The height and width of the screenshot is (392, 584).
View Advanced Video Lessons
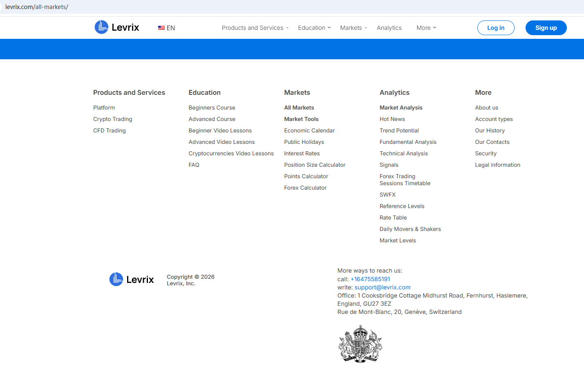(x=222, y=142)
